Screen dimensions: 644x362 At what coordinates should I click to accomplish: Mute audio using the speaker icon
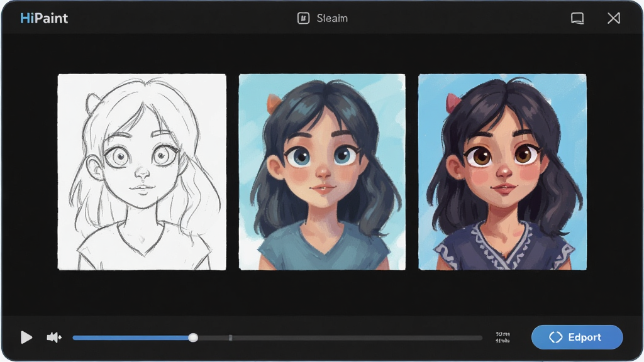point(54,337)
